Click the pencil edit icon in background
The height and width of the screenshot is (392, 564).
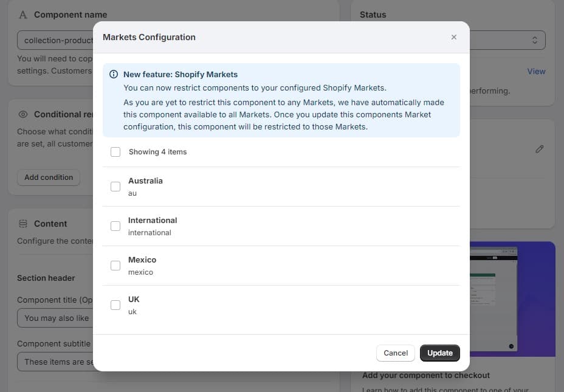540,149
